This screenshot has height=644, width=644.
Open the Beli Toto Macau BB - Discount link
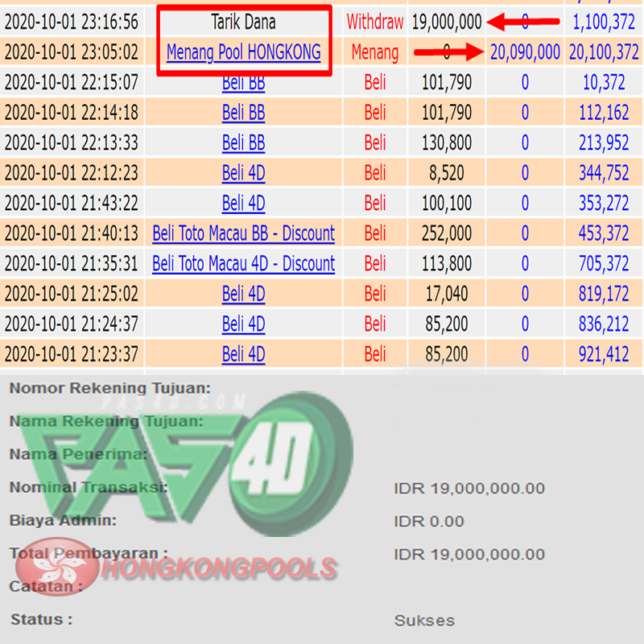tap(244, 233)
